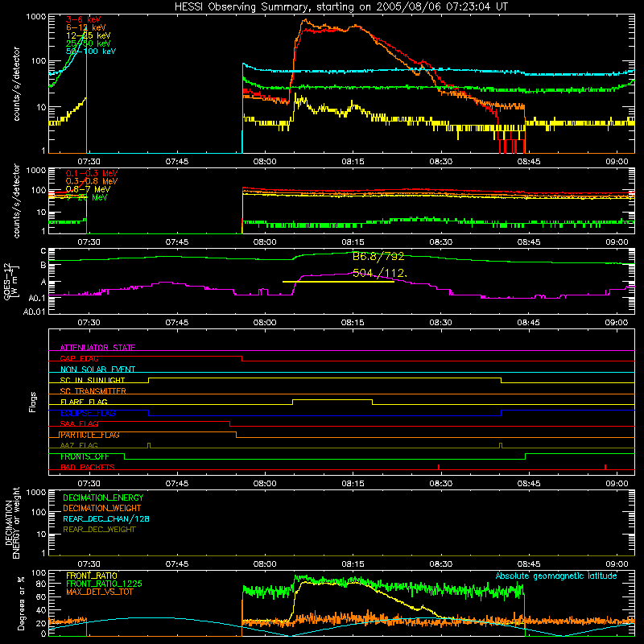Click the 0.8-7 MeV legend label
Viewport: 644px width, 644px height.
click(x=88, y=189)
